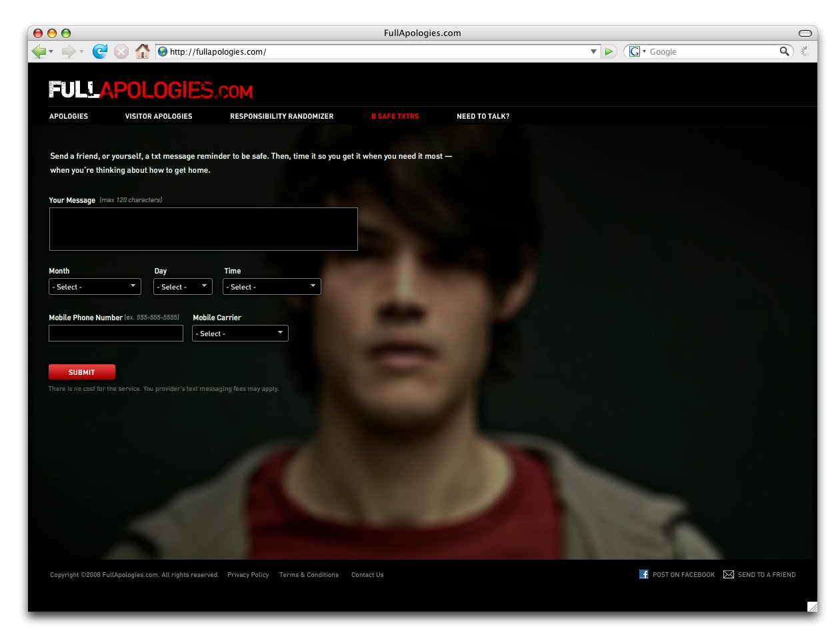Open the Month select dropdown
The height and width of the screenshot is (637, 840).
click(95, 286)
